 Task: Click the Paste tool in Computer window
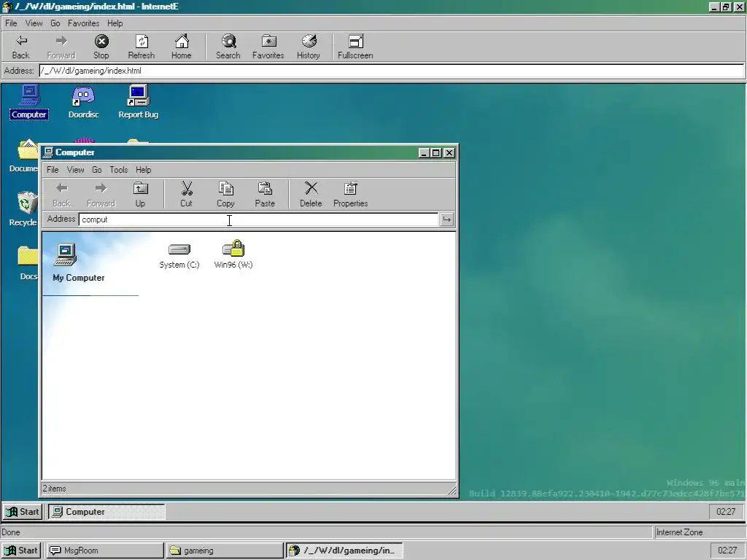click(x=265, y=195)
